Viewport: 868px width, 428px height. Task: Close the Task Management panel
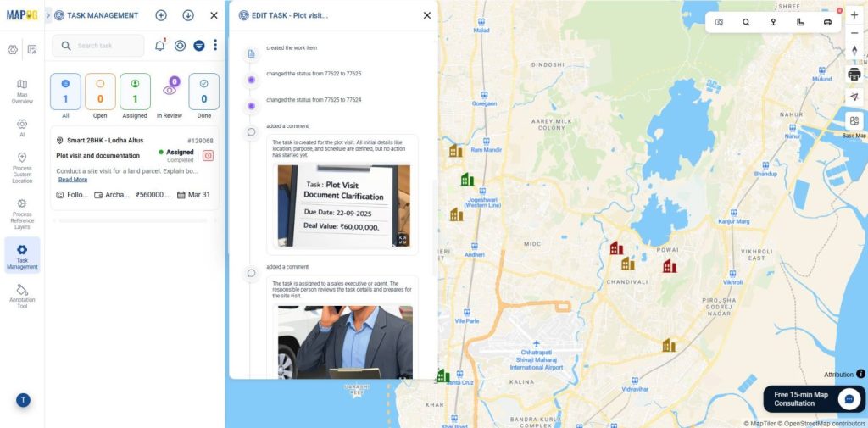click(x=214, y=15)
